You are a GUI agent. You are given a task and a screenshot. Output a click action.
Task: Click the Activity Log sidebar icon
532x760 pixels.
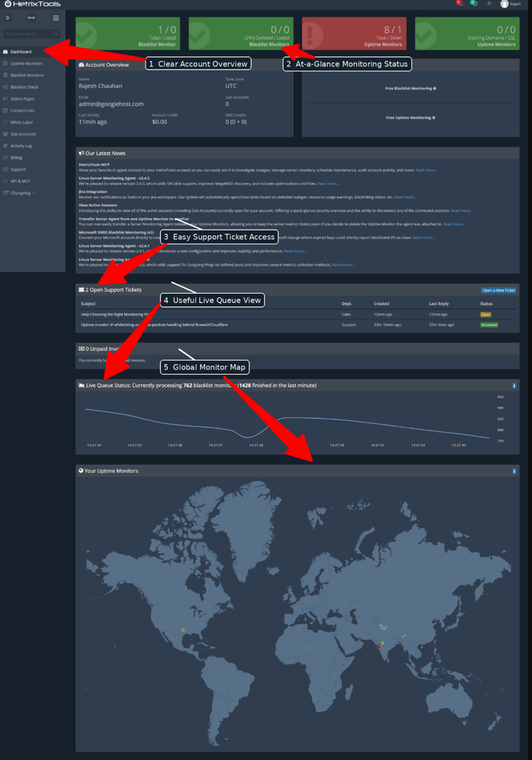click(x=5, y=146)
